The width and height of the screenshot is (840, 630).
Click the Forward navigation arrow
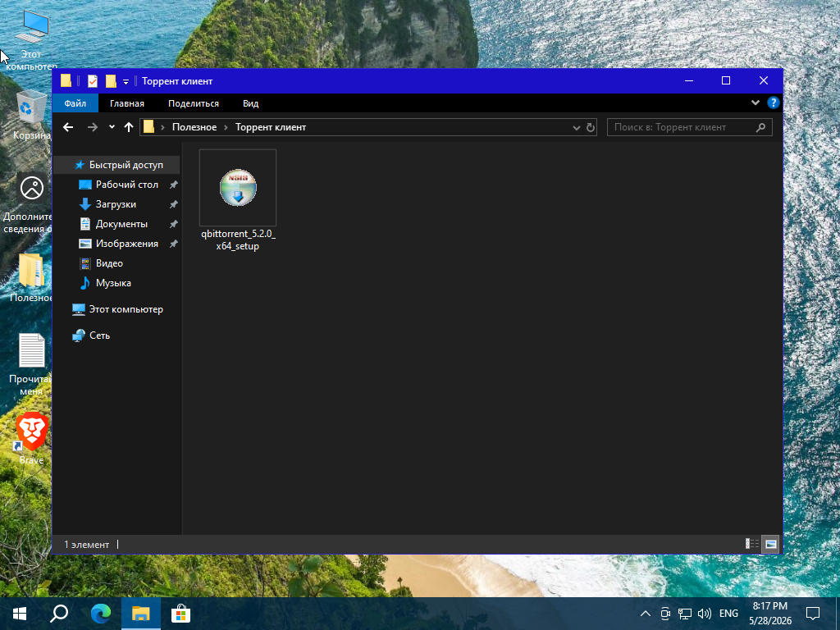93,127
